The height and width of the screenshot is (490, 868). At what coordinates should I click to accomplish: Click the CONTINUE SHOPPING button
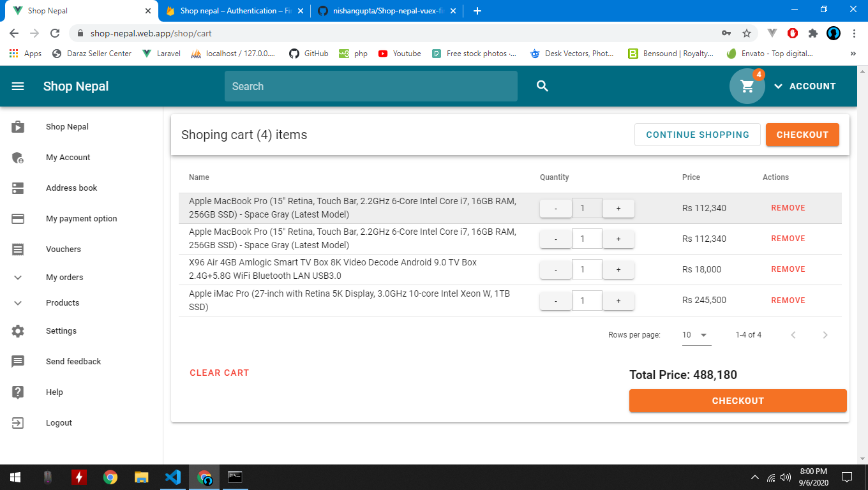[x=698, y=135]
